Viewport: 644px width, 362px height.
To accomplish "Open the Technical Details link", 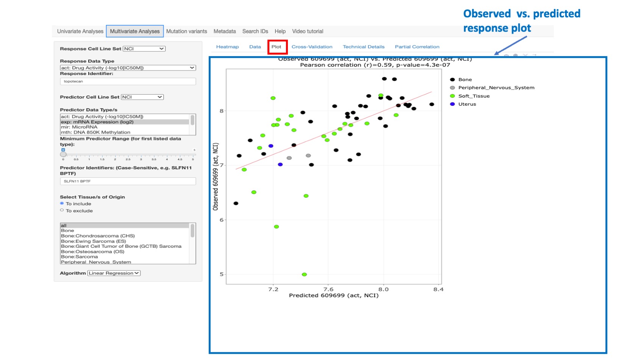I will point(363,47).
